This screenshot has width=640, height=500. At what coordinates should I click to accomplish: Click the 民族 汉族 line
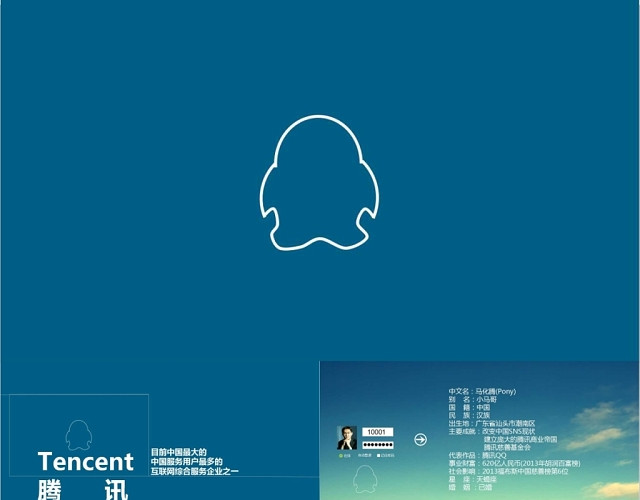(469, 416)
